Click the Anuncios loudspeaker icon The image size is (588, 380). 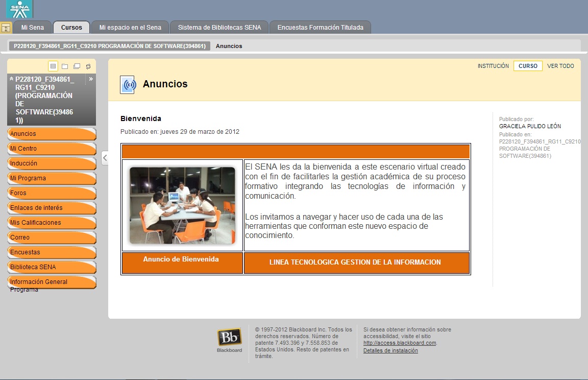(x=128, y=84)
